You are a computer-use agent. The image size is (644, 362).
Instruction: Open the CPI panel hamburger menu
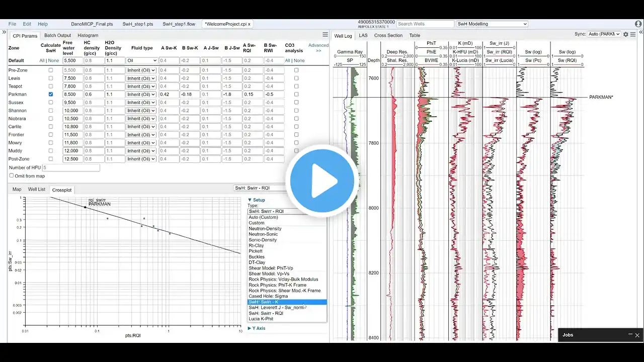point(325,35)
